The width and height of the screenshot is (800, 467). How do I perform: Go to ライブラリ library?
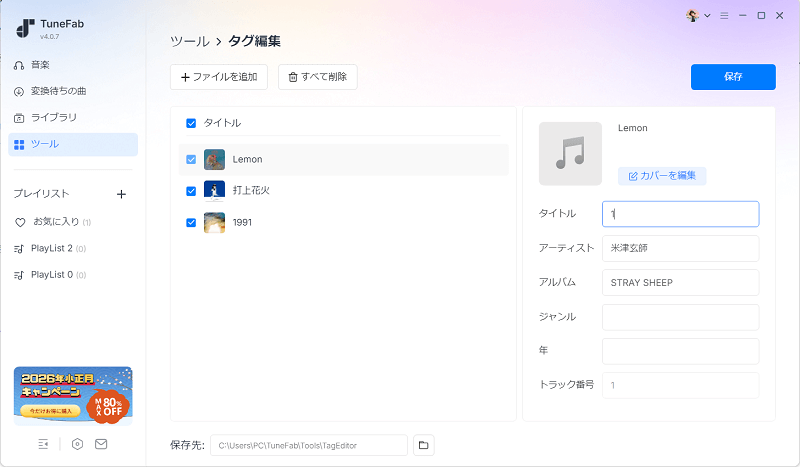[45, 117]
